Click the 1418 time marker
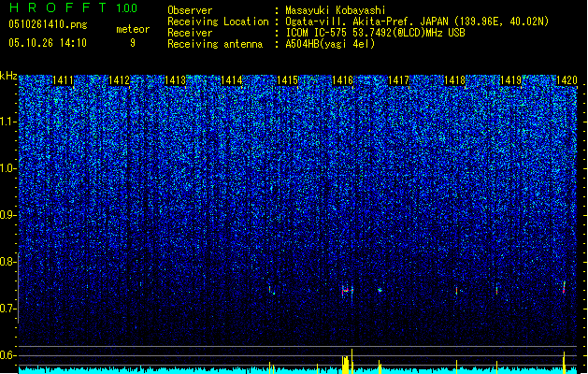Screen dimensions: 588x374 tap(454, 80)
